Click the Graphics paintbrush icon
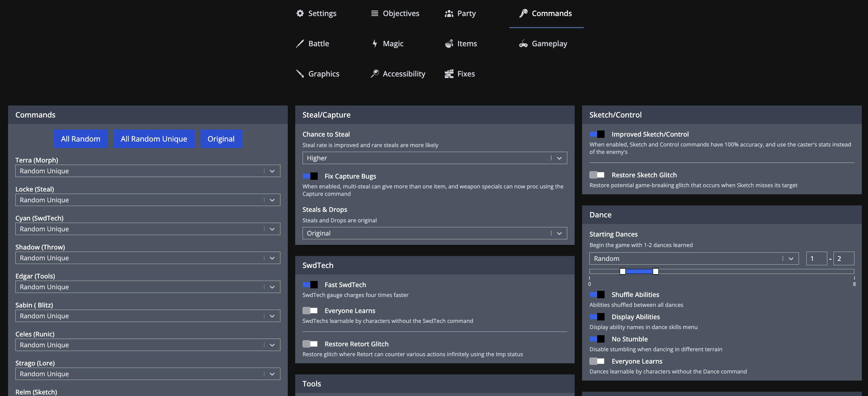 click(x=300, y=73)
